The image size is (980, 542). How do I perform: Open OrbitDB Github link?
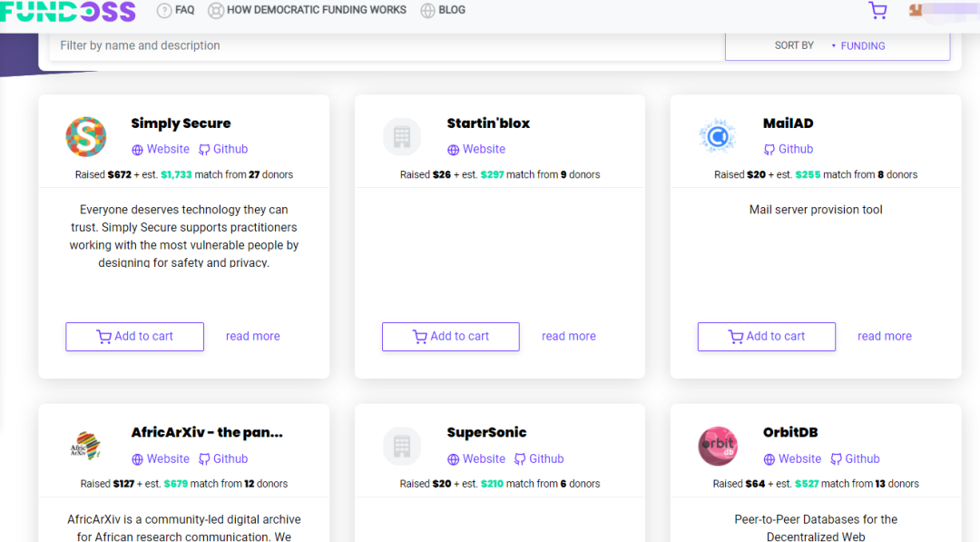click(855, 458)
